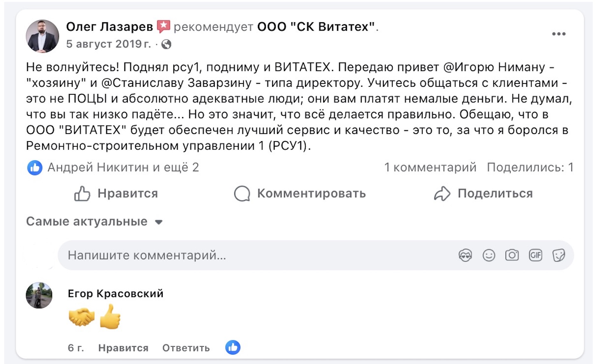
Task: Click Комментировать button under the post
Action: point(300,193)
